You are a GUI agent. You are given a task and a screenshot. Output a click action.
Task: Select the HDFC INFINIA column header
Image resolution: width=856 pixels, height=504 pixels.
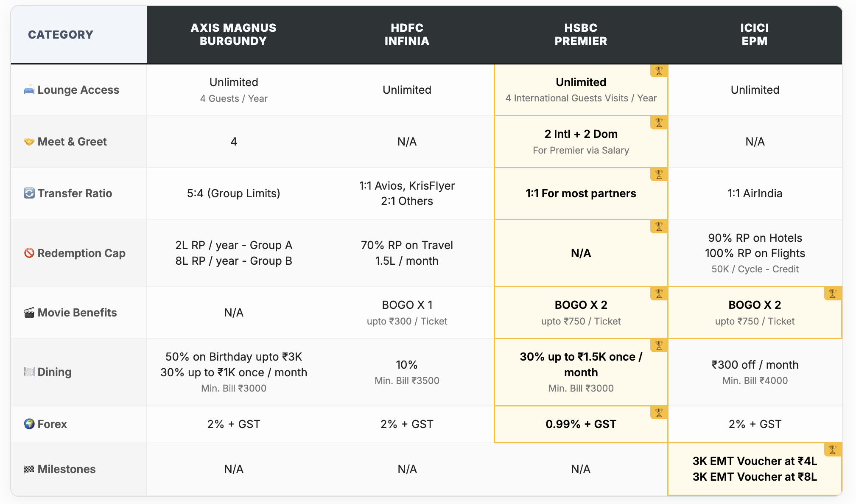pos(407,34)
